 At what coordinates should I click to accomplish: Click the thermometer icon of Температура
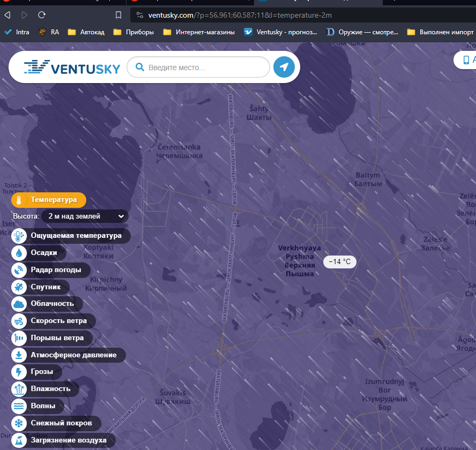click(19, 200)
